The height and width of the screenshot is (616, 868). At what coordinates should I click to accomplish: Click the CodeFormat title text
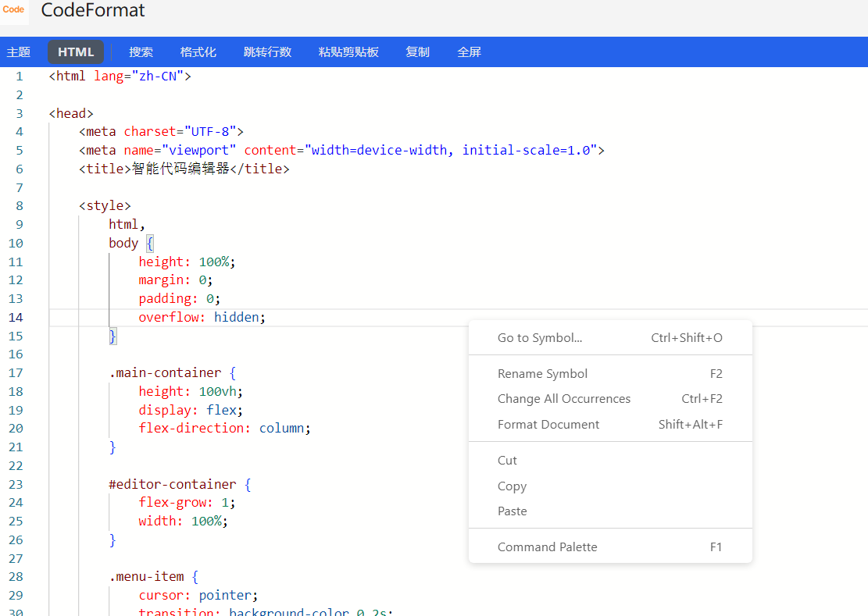[x=93, y=10]
